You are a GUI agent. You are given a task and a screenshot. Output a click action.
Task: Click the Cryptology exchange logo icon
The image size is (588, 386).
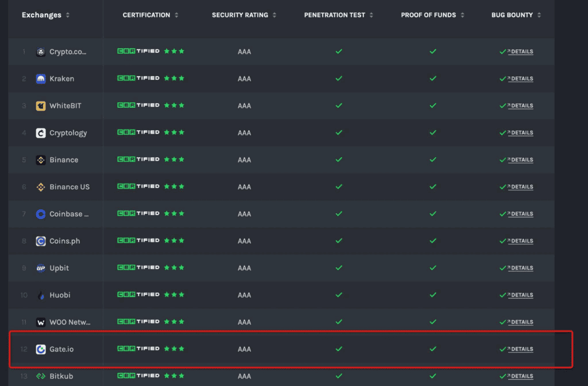(41, 133)
